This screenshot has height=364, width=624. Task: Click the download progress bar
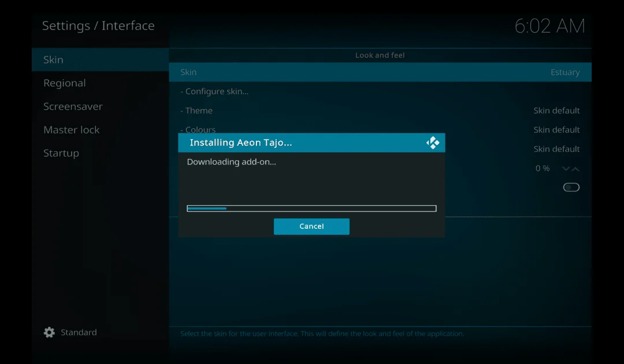(311, 207)
